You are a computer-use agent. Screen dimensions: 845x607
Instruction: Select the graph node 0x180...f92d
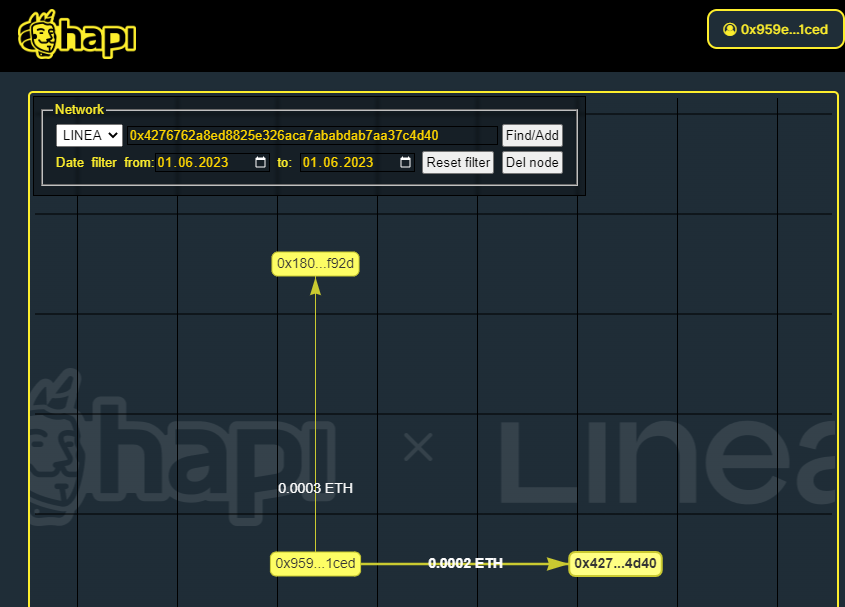coord(315,264)
